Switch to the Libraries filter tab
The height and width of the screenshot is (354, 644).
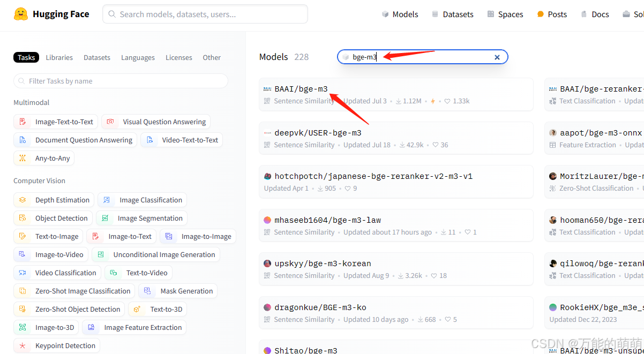point(59,57)
